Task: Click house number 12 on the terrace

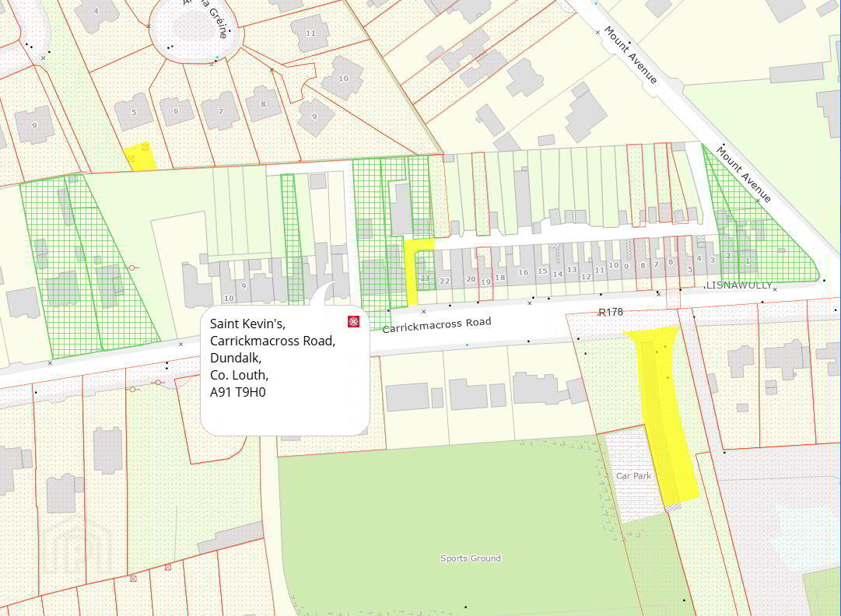Action: click(x=586, y=277)
